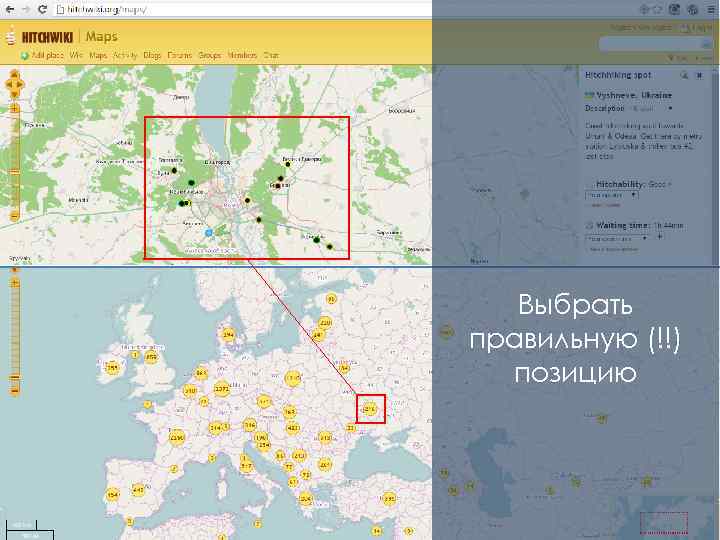Click the browser hamburger menu icon
This screenshot has height=540, width=720.
(x=711, y=9)
